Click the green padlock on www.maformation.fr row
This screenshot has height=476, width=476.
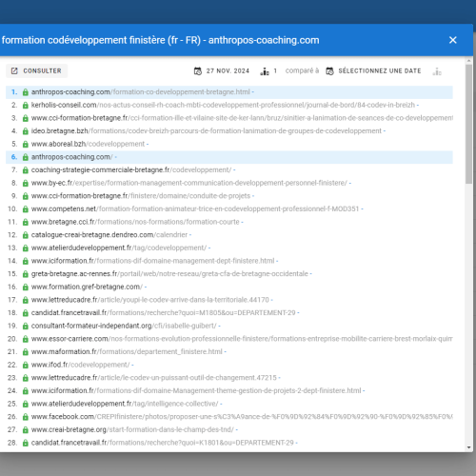click(x=26, y=352)
